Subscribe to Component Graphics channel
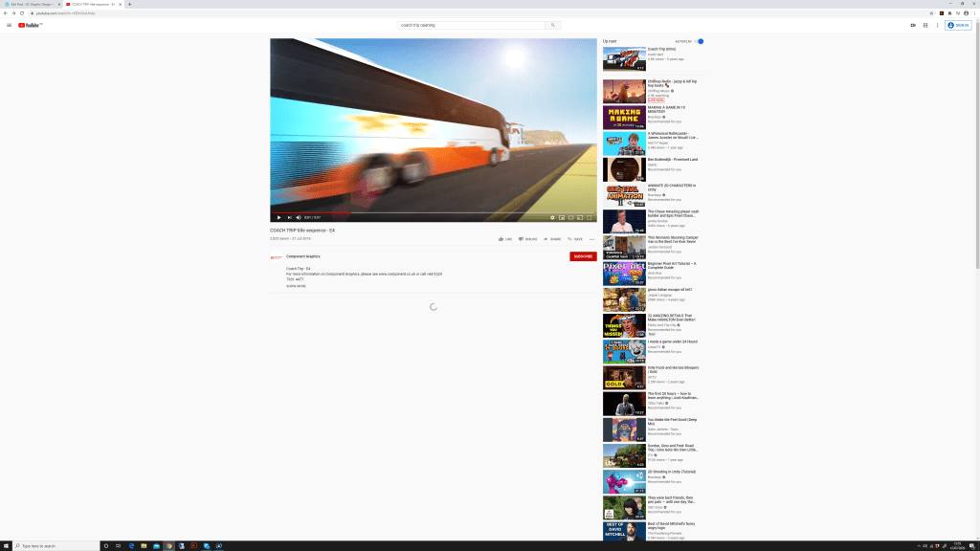Screen dimensions: 980x551 (x=582, y=256)
